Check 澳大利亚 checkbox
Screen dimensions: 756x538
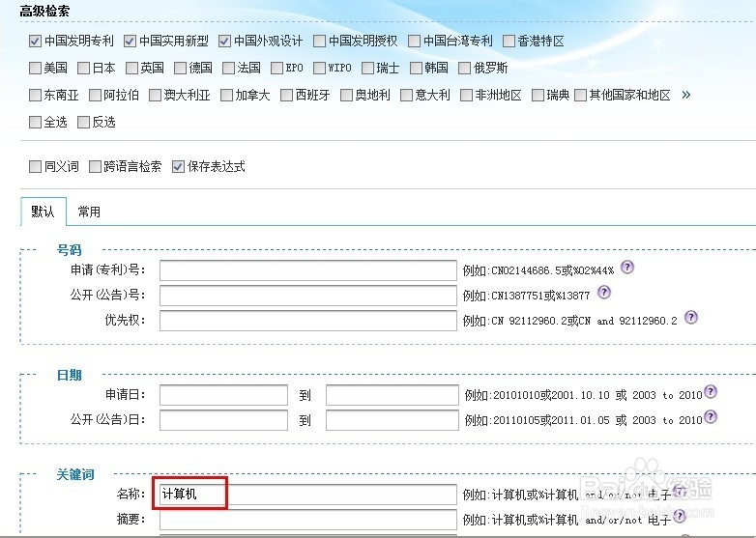coord(155,95)
